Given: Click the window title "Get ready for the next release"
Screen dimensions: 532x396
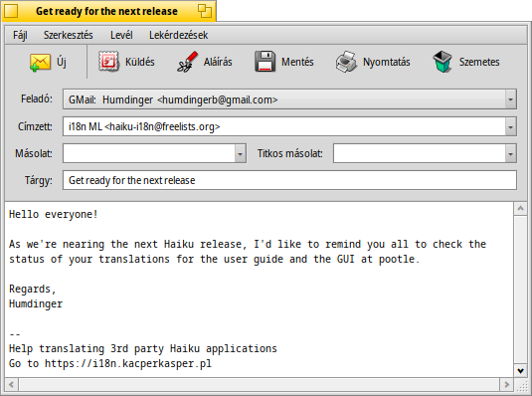Looking at the screenshot, I should [106, 11].
